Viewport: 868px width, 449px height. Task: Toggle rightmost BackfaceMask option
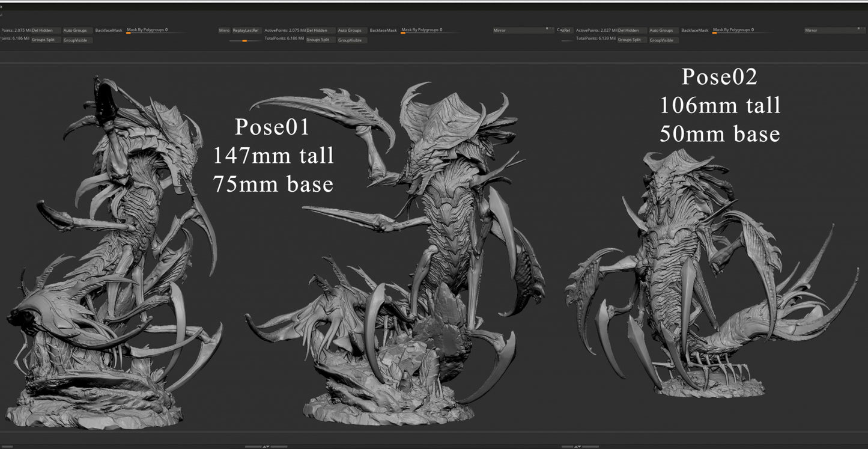[695, 30]
